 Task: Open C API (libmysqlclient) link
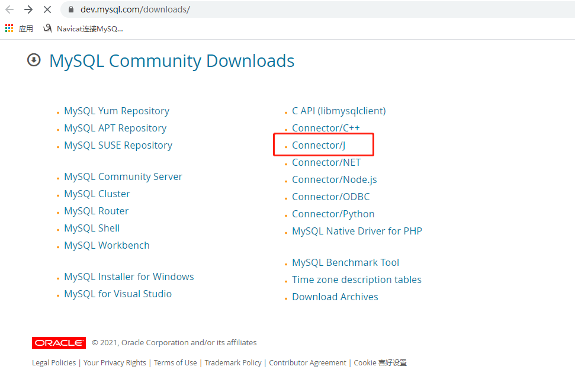(x=339, y=111)
